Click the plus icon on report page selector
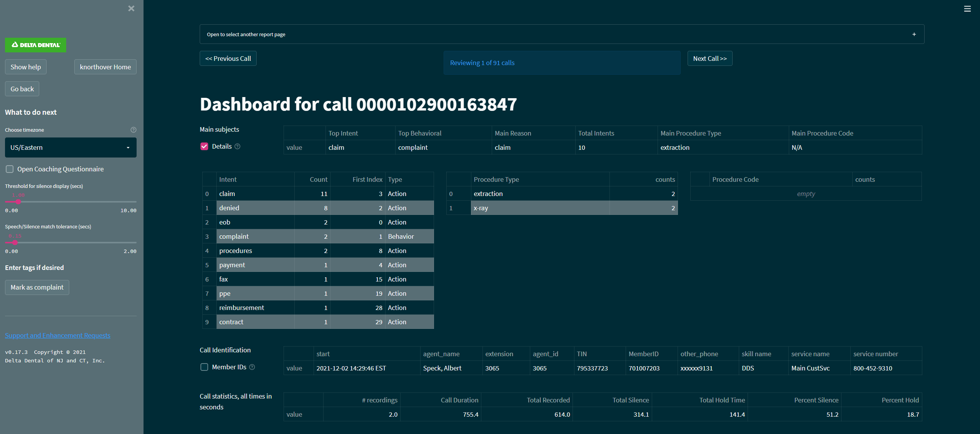The height and width of the screenshot is (434, 980). (x=914, y=34)
